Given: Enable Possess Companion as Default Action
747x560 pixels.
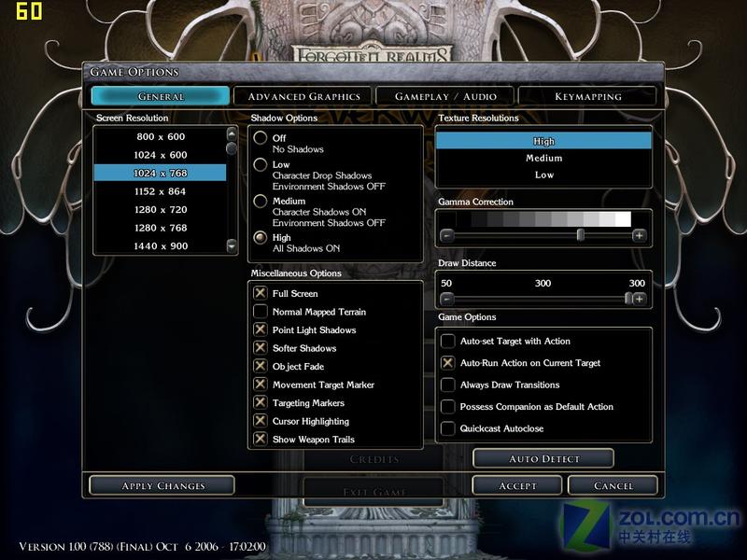Looking at the screenshot, I should pos(448,407).
